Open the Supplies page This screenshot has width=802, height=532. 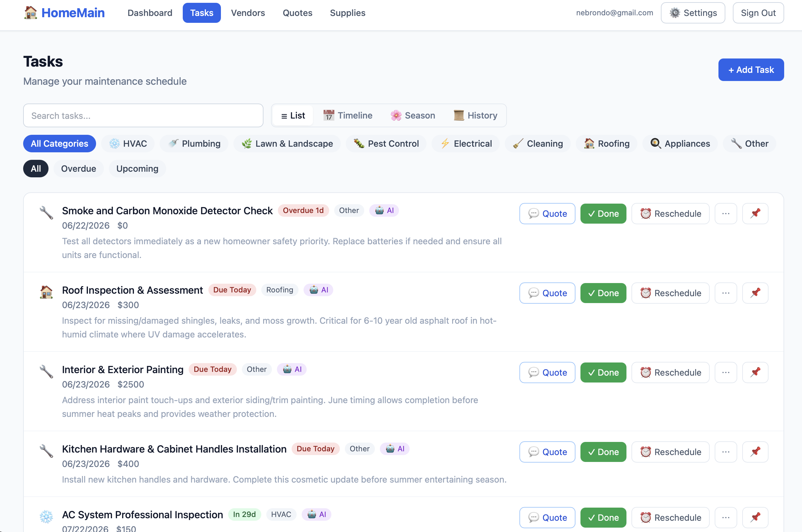point(348,13)
